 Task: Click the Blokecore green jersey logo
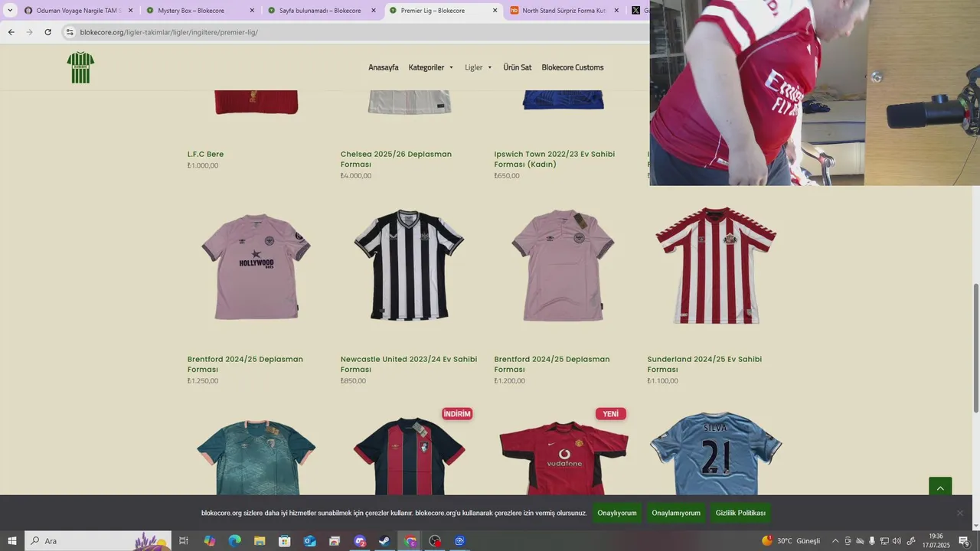(80, 67)
